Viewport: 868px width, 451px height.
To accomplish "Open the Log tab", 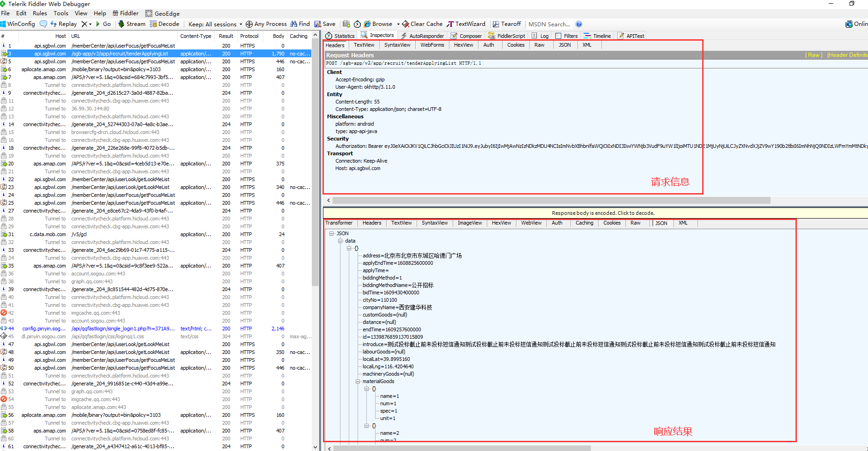I will [540, 36].
